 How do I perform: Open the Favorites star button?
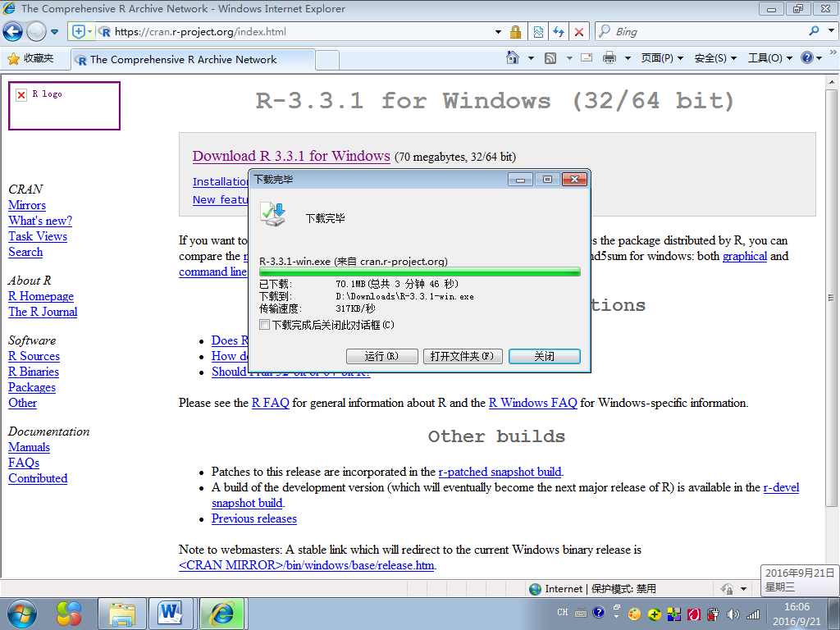[31, 58]
